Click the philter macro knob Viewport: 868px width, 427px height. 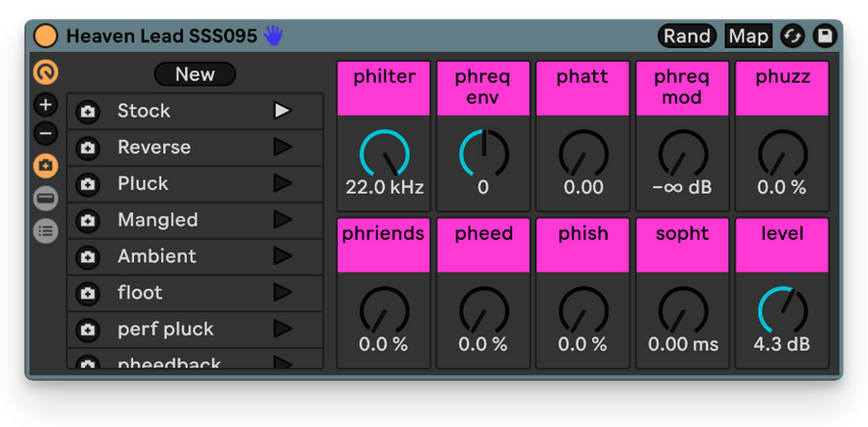[384, 154]
